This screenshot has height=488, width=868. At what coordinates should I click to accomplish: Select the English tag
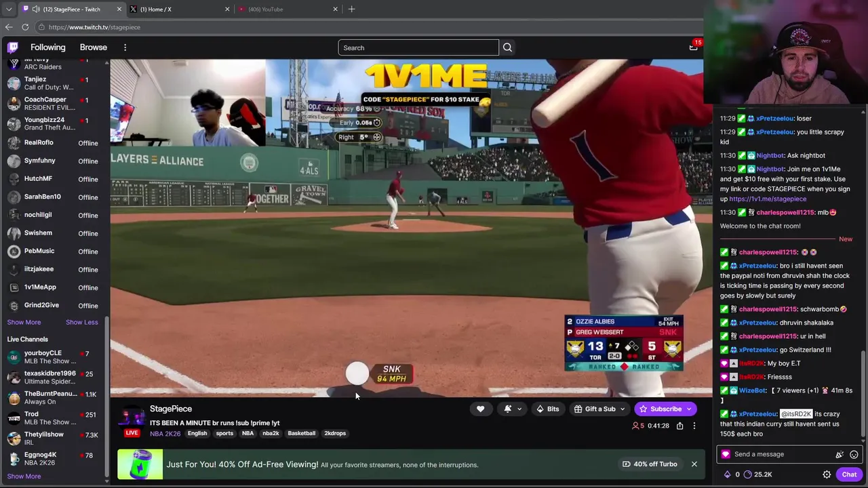(197, 433)
